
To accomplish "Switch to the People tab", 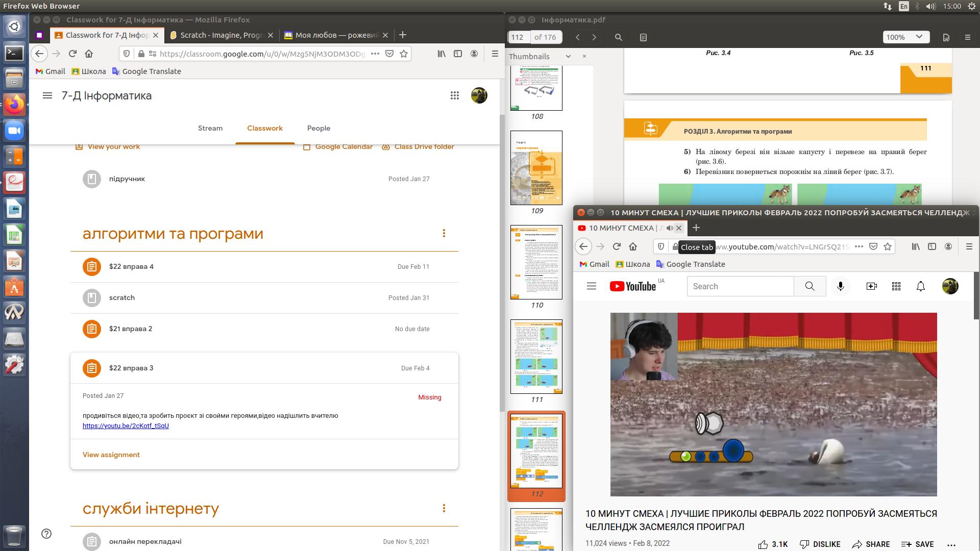I will 318,129.
